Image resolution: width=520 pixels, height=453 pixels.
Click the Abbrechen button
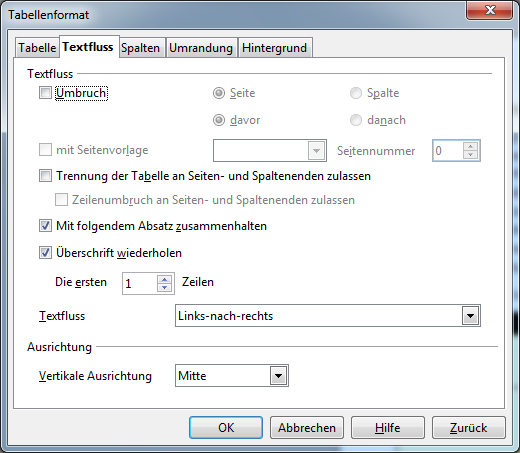pos(307,428)
